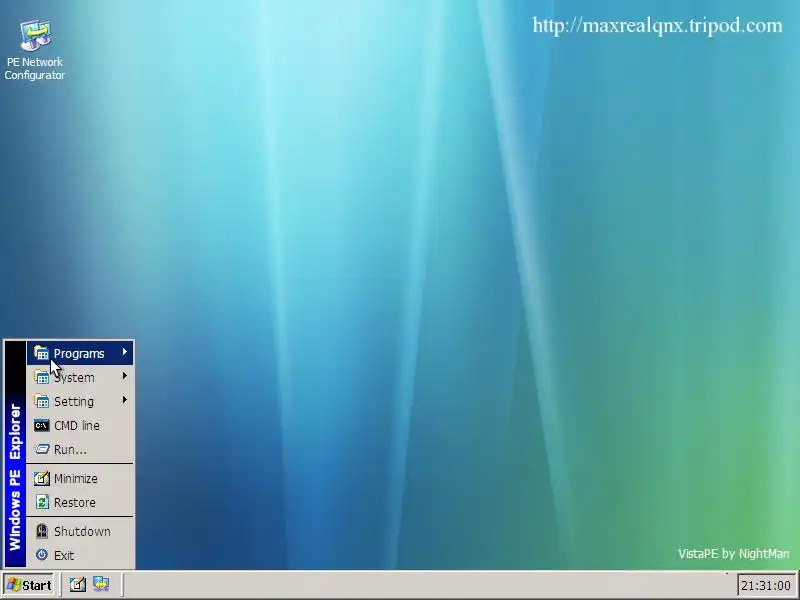800x600 pixels.
Task: Click the network configurator quick launch icon
Action: (x=101, y=584)
